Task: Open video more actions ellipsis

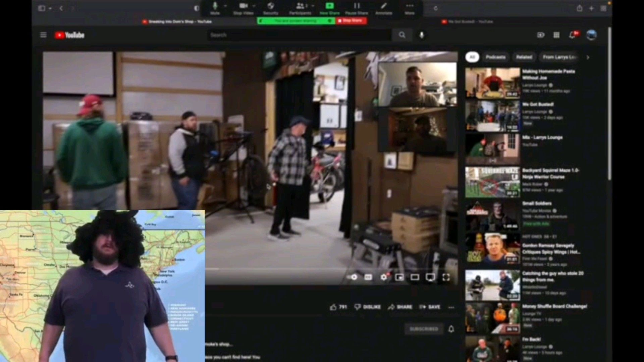Action: [451, 307]
